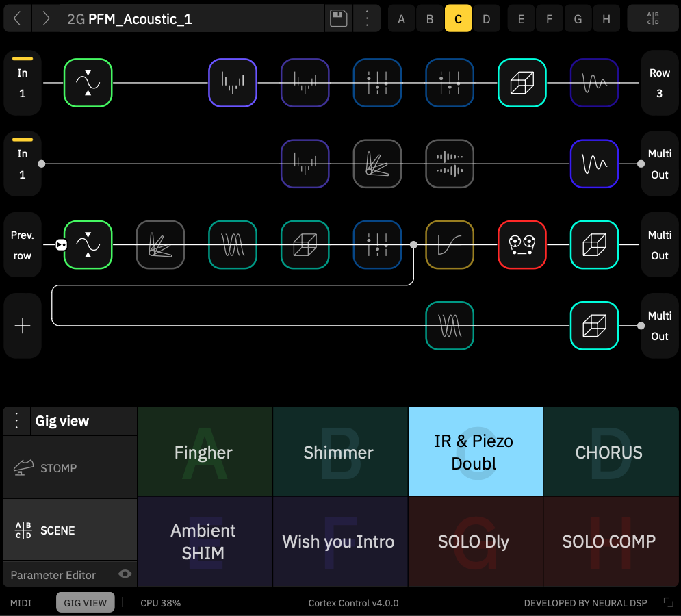Select the green compressor block starting Row 1

point(88,84)
